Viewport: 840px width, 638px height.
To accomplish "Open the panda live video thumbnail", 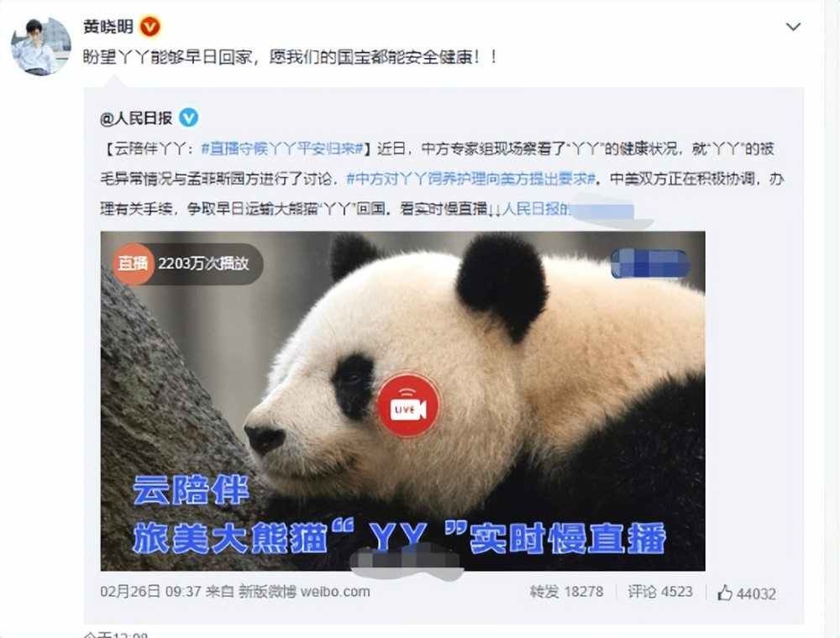I will point(402,401).
